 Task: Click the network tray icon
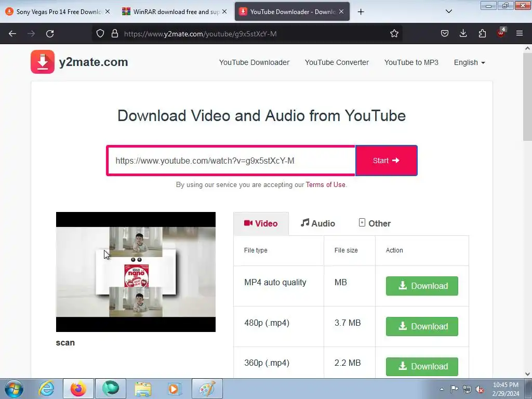(x=467, y=390)
